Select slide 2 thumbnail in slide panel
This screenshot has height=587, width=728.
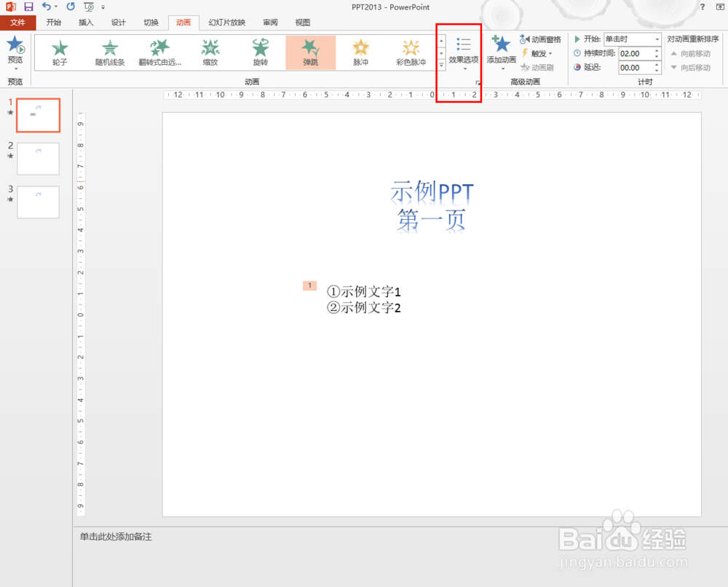point(38,159)
